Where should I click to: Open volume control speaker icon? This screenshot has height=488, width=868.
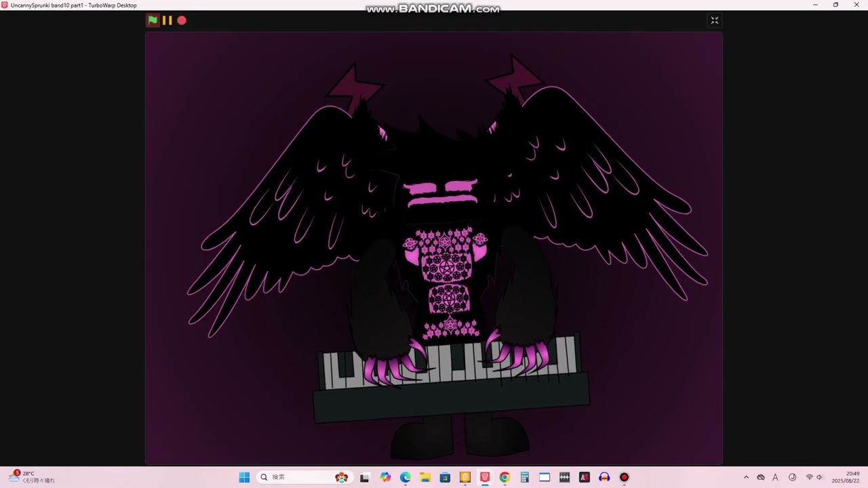pyautogui.click(x=819, y=477)
